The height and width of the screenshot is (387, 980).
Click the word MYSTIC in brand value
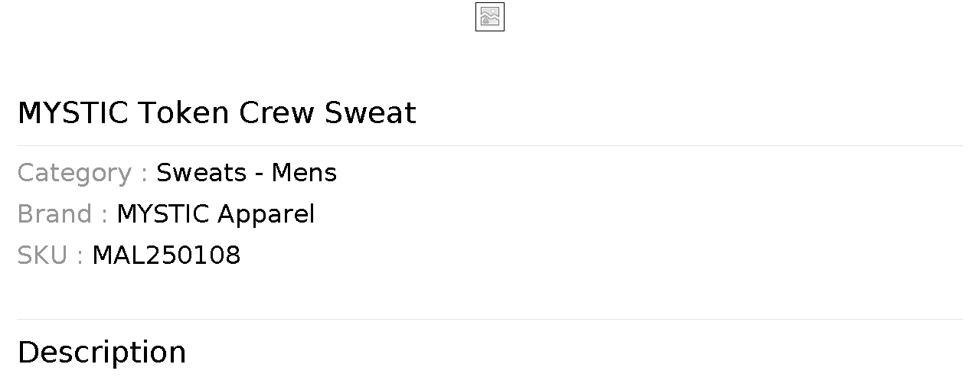[x=162, y=214]
